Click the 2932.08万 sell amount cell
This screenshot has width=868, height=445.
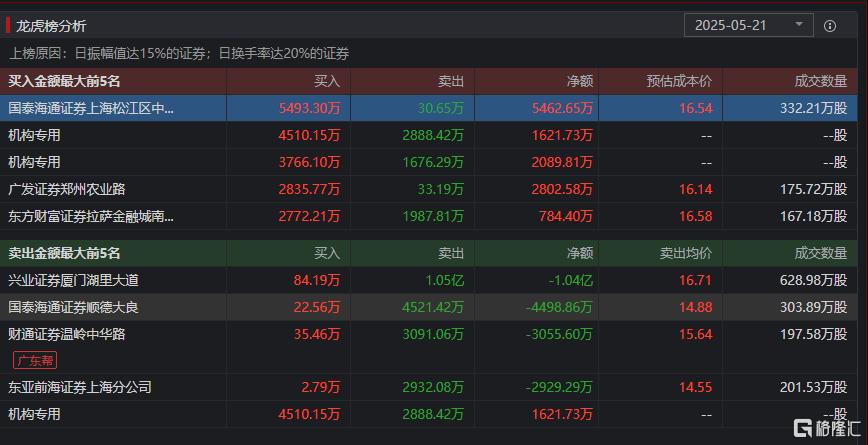433,387
